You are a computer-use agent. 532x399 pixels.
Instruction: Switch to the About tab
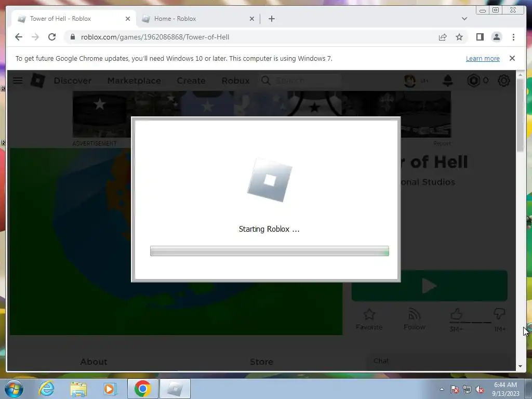[x=94, y=362]
